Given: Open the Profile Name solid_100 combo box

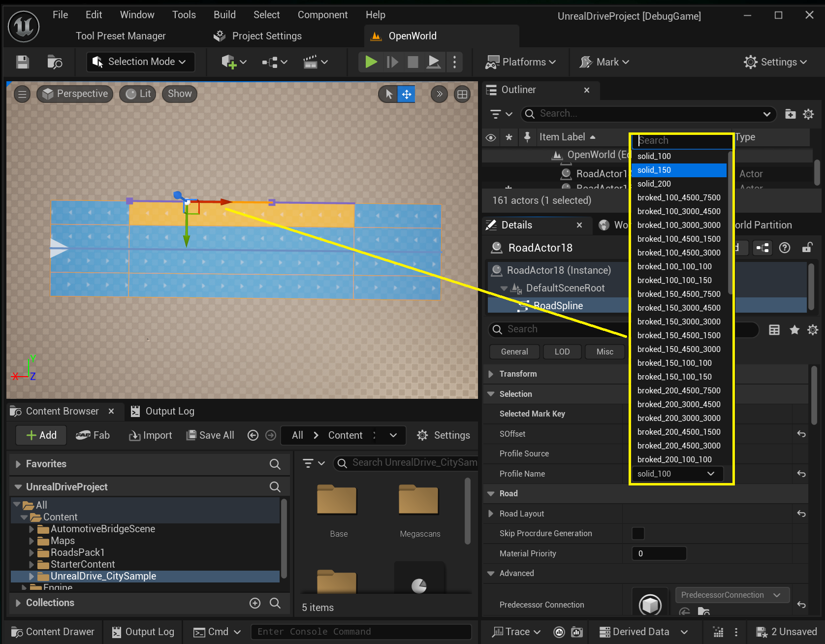Looking at the screenshot, I should (677, 474).
